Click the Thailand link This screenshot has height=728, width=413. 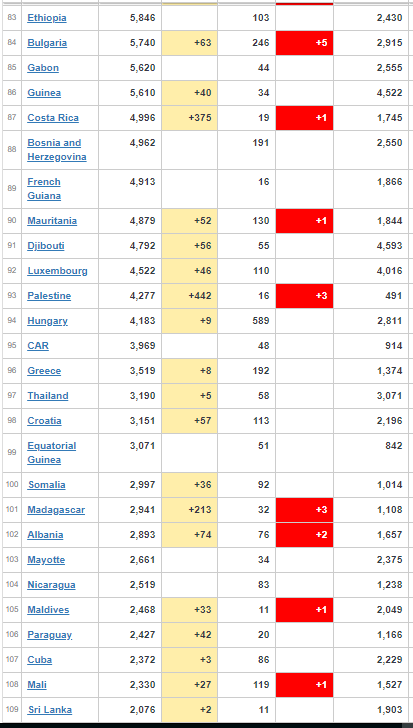point(48,396)
